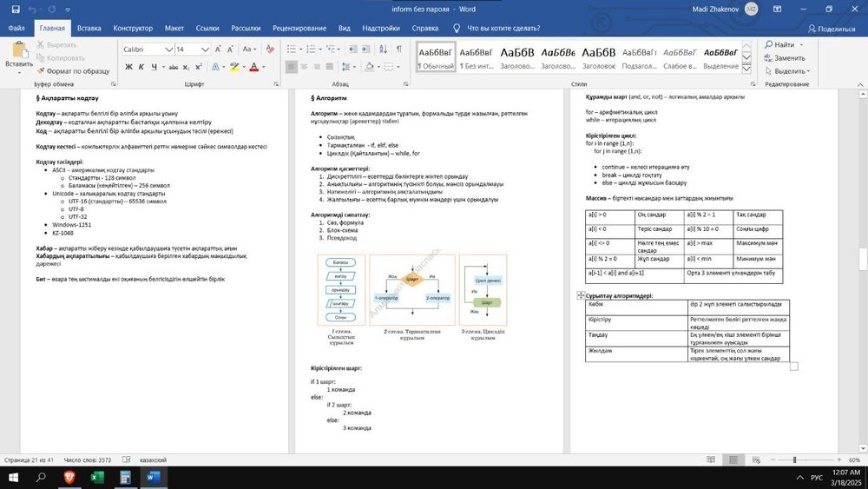Justify the paragraph text
The image size is (868, 489).
pyautogui.click(x=329, y=67)
